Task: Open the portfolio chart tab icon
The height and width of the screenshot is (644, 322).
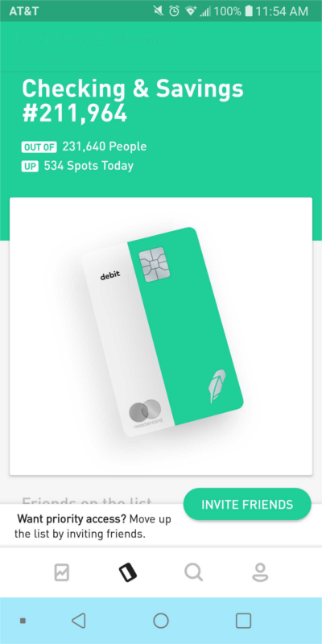Action: (x=62, y=572)
